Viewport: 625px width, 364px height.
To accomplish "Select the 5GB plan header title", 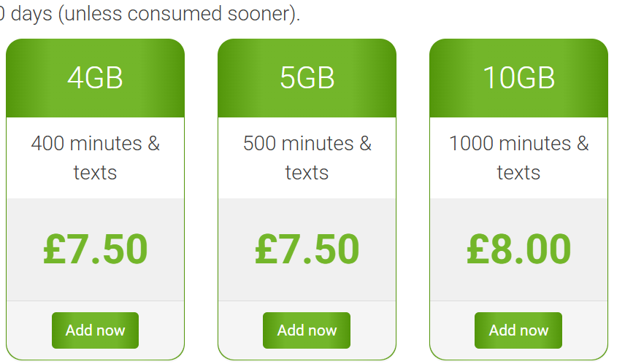I will click(x=307, y=77).
